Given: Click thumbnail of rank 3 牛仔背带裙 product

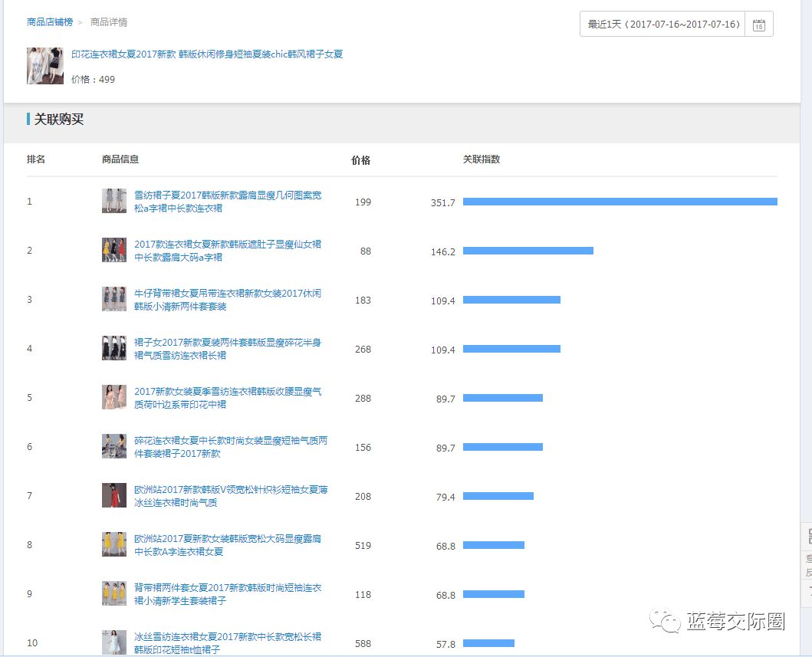Looking at the screenshot, I should coord(114,299).
